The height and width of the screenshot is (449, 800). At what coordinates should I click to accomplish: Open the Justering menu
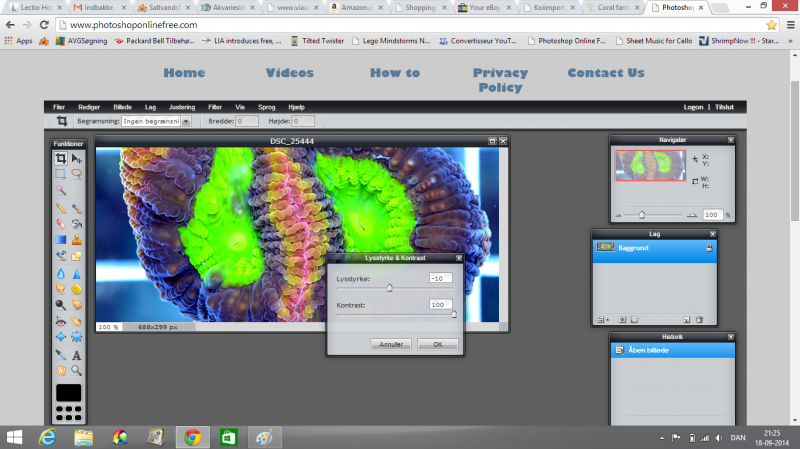pos(182,106)
